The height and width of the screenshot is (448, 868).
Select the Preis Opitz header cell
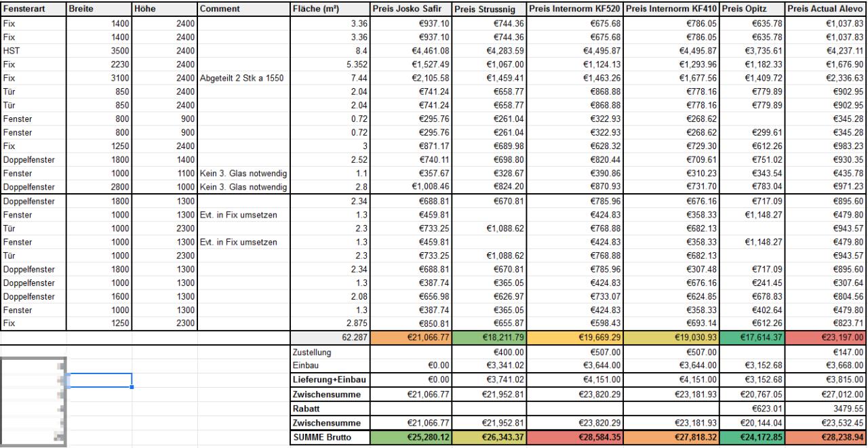click(753, 9)
